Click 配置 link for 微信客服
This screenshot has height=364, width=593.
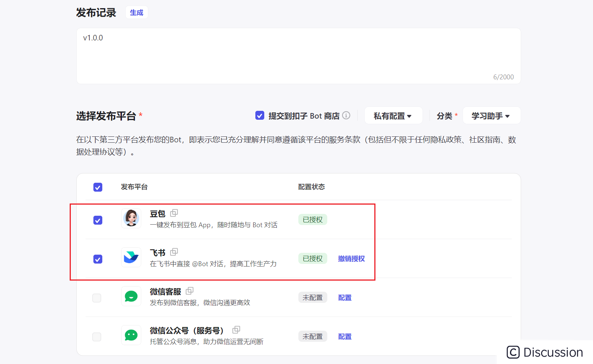(345, 298)
